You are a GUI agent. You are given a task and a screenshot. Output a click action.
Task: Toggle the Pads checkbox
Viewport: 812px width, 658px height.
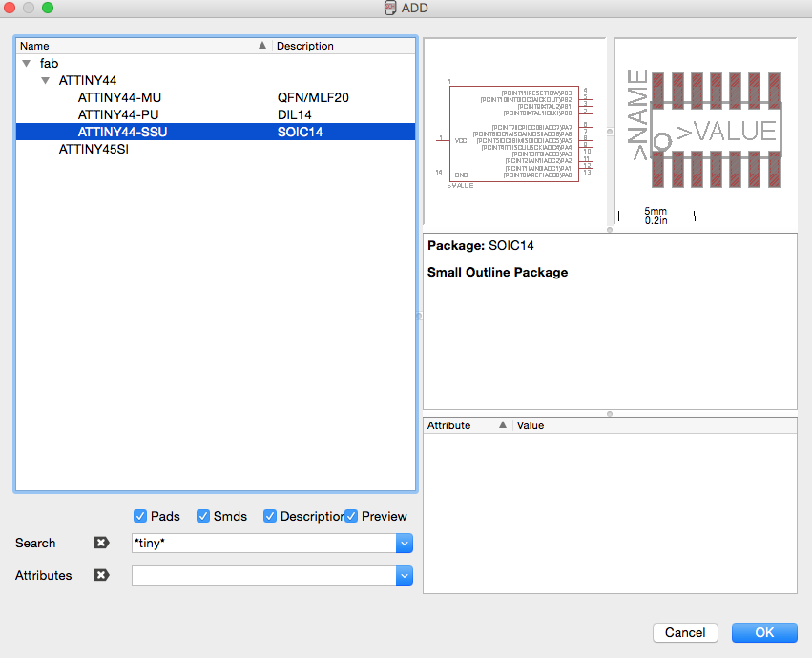[x=140, y=516]
